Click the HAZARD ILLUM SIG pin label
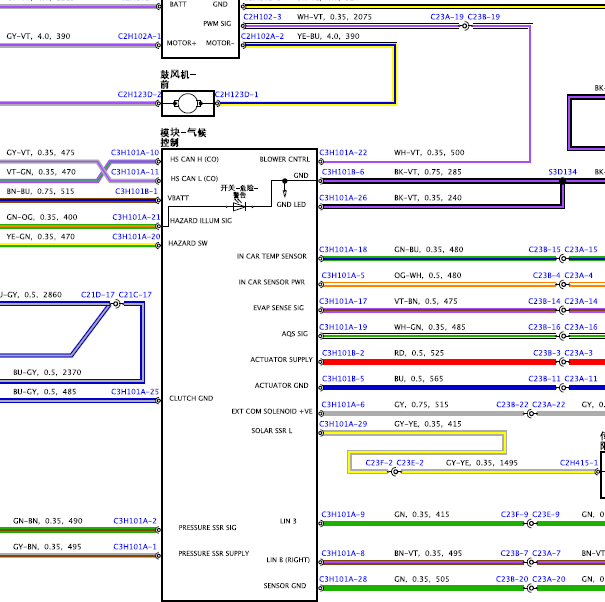 coord(201,221)
